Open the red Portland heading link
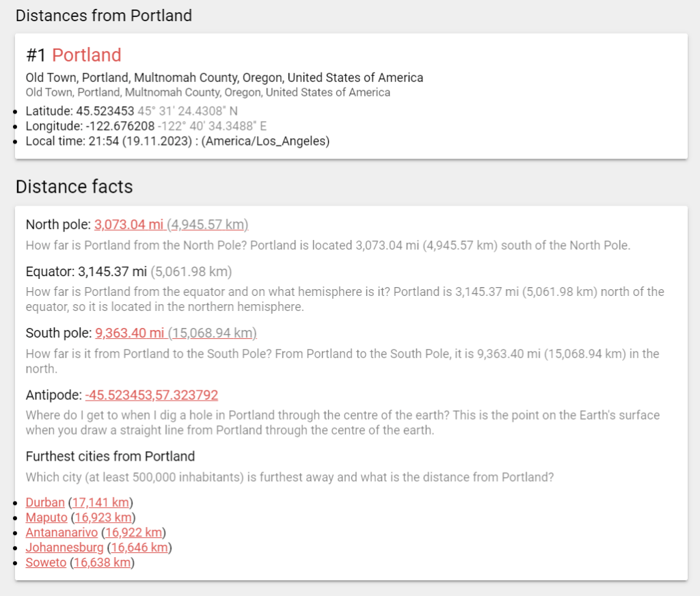The image size is (700, 596). click(x=86, y=55)
